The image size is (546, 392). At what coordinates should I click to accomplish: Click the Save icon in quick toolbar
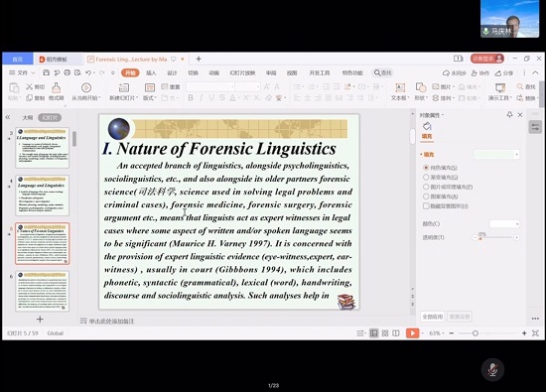tap(46, 72)
